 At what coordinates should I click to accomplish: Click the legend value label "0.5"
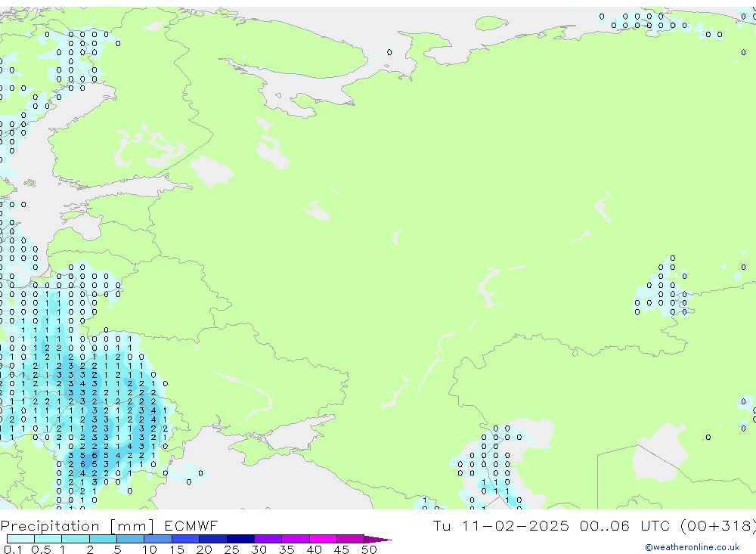[41, 549]
